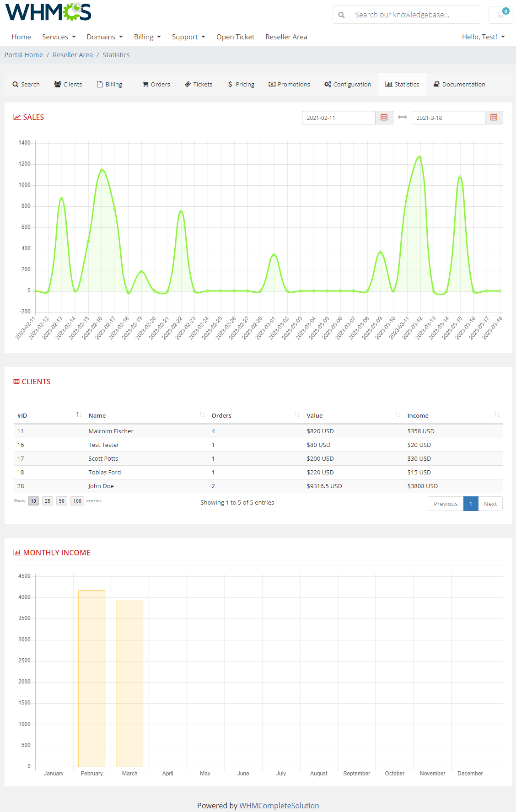Open the reseller Search tab

26,84
